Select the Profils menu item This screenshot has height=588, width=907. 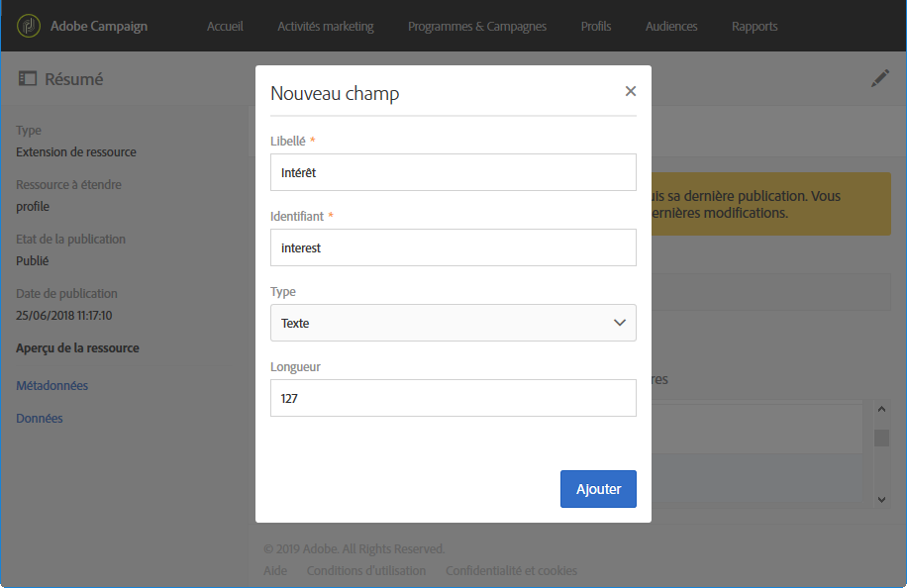(596, 27)
